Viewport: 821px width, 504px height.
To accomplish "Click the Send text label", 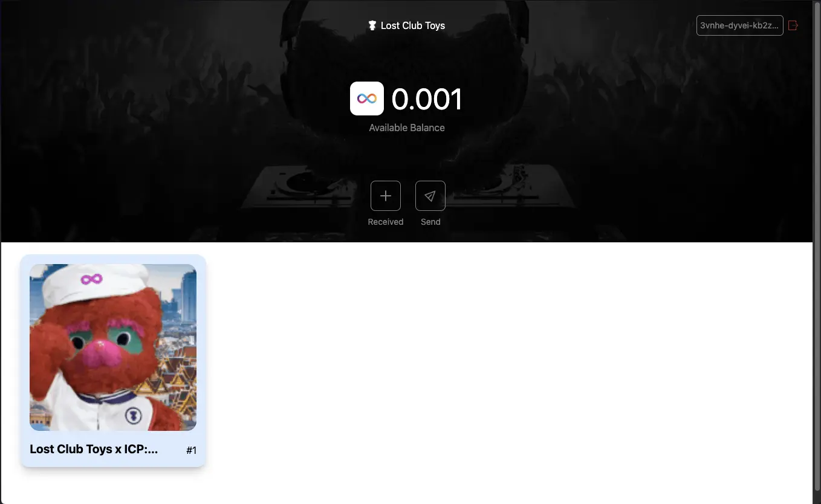I will click(430, 222).
